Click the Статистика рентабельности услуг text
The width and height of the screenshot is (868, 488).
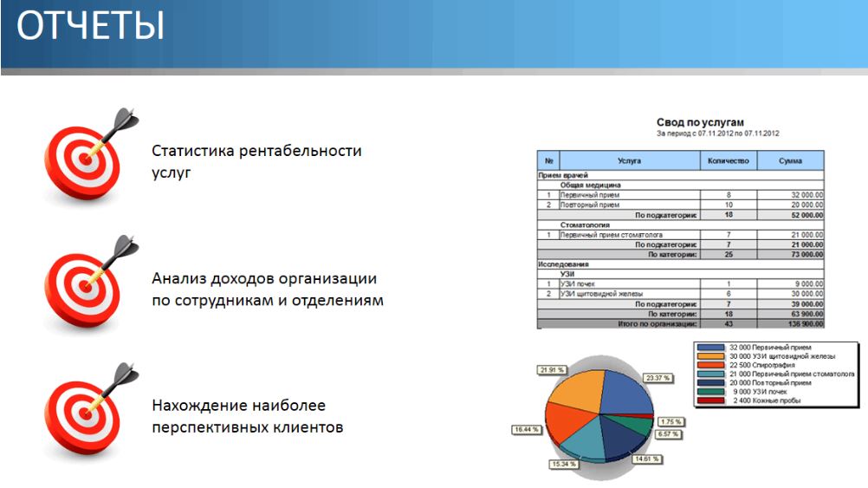coord(256,161)
